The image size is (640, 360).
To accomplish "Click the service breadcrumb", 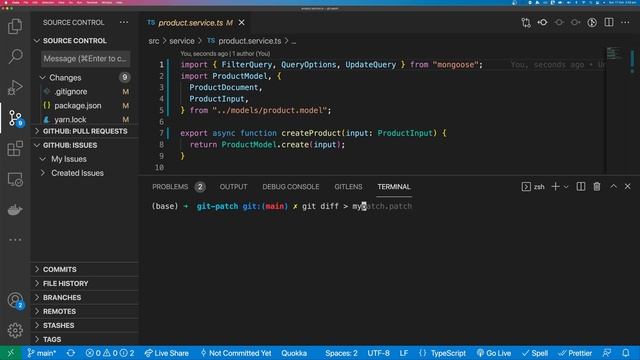I will (182, 41).
